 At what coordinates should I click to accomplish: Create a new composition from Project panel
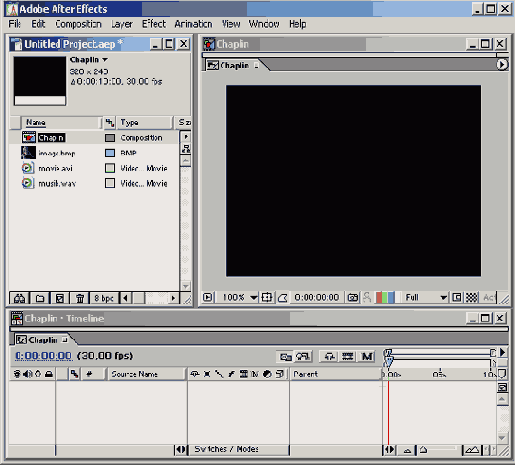coord(60,298)
